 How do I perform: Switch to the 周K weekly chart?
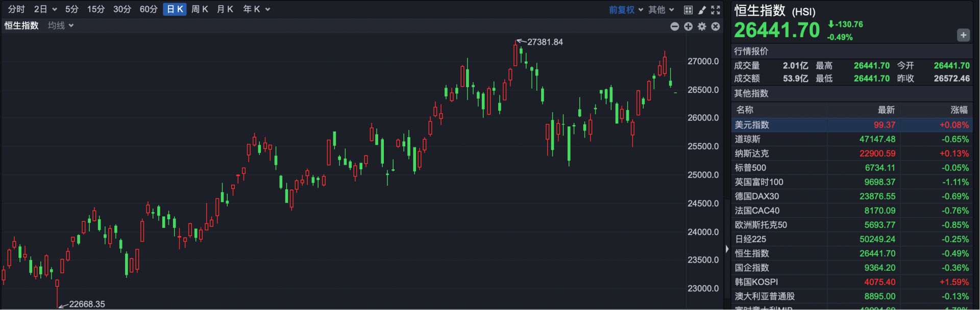click(x=200, y=9)
